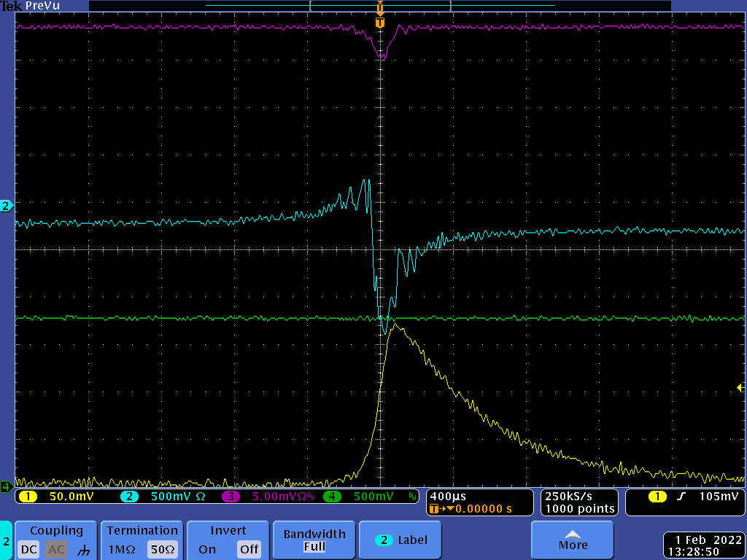Viewport: 747px width, 560px height.
Task: Open the Bandwidth Full setting
Action: [x=314, y=540]
